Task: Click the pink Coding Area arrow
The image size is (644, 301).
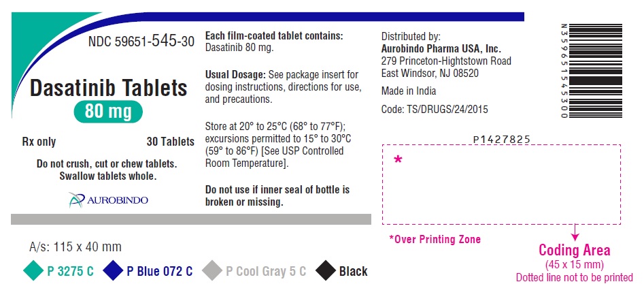Action: 575,232
